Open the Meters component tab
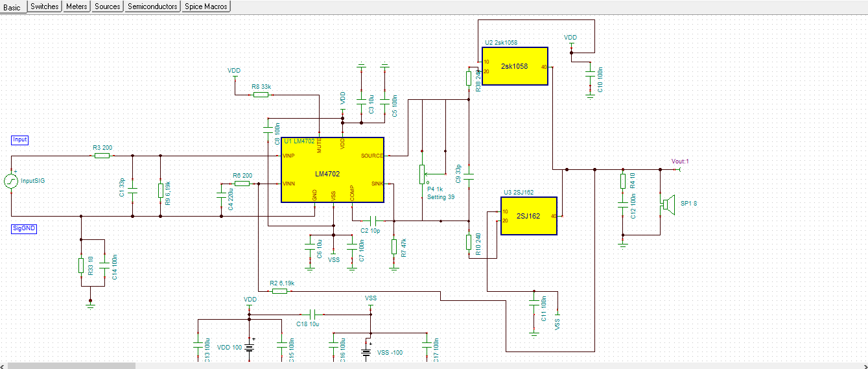Image resolution: width=868 pixels, height=369 pixels. (76, 6)
